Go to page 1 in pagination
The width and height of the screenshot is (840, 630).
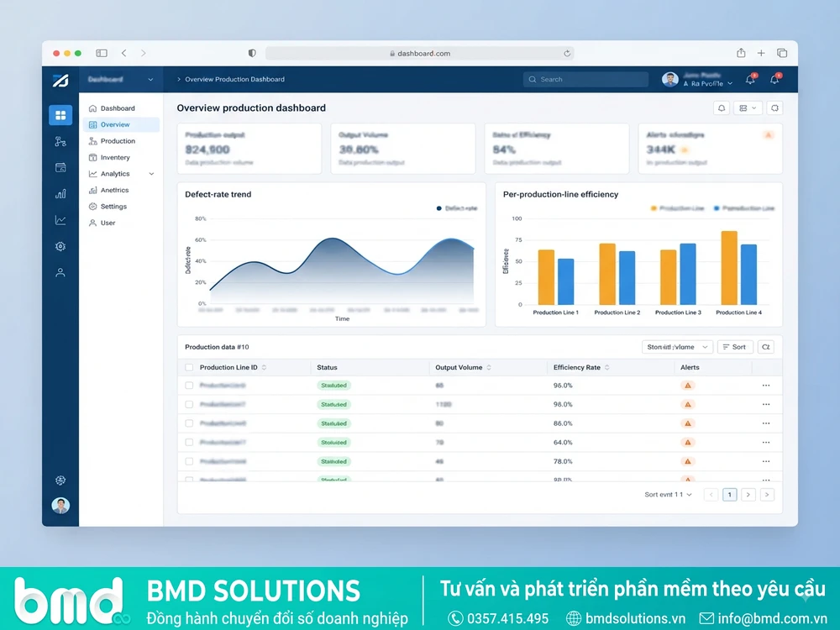pos(730,495)
